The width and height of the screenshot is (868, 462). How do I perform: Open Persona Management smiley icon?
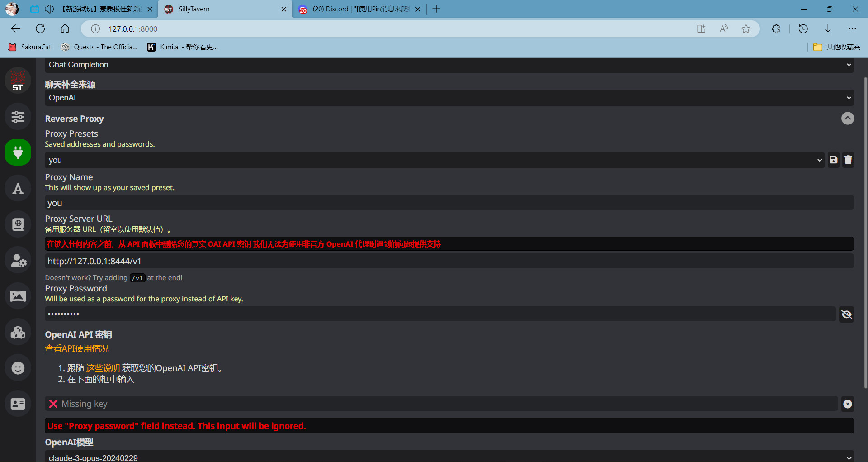18,368
